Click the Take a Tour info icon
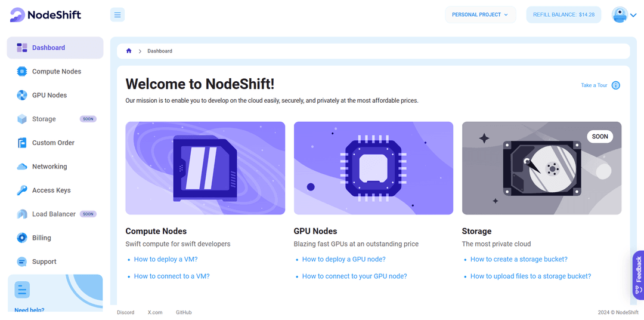Image resolution: width=644 pixels, height=320 pixels. point(615,85)
